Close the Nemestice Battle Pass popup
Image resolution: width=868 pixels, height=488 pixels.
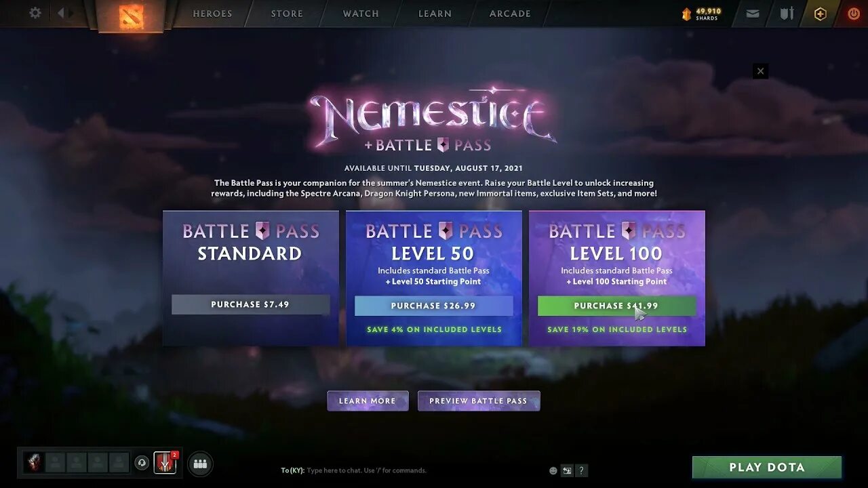click(x=760, y=71)
